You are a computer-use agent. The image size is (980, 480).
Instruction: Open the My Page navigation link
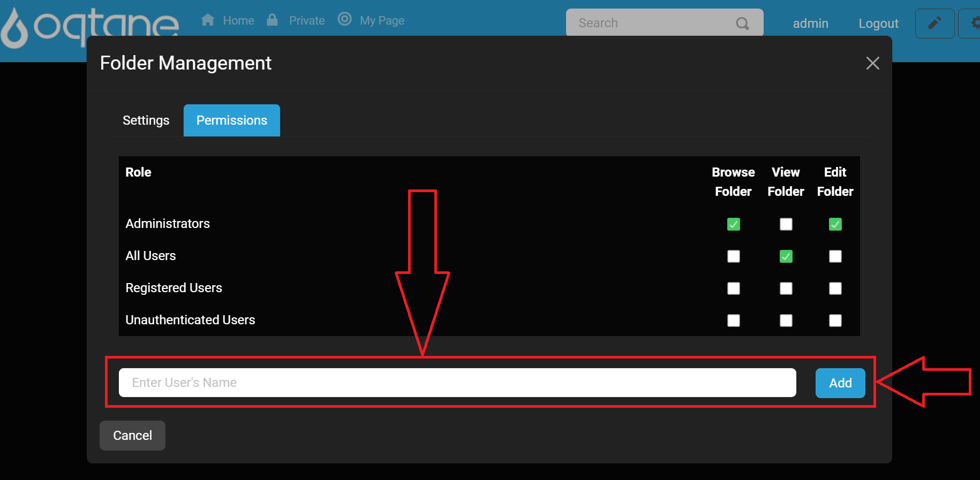[382, 21]
